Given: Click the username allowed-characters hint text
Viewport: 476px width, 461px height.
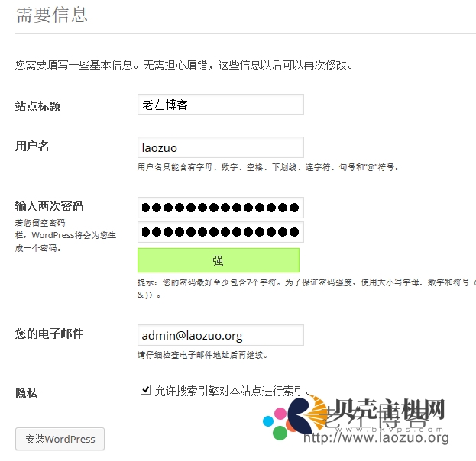Looking at the screenshot, I should pyautogui.click(x=267, y=167).
